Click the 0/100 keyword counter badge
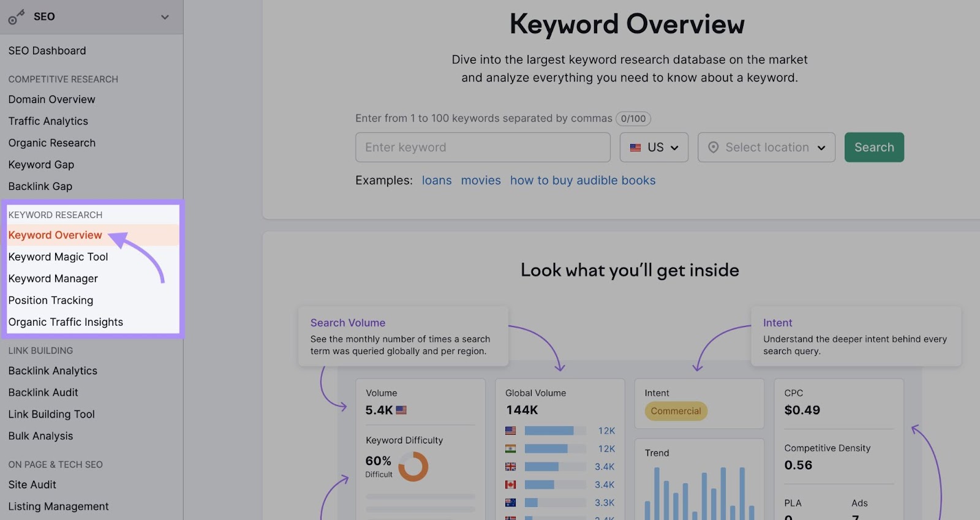Image resolution: width=980 pixels, height=520 pixels. (633, 119)
